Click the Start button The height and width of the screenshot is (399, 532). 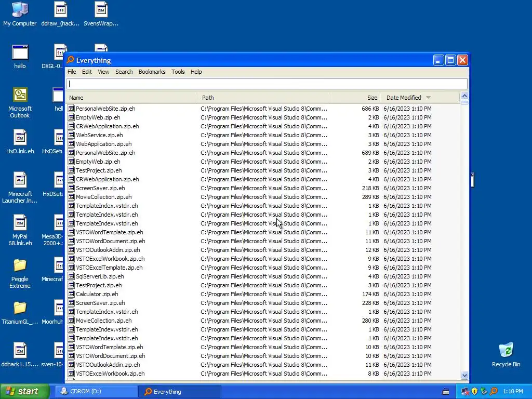point(25,391)
